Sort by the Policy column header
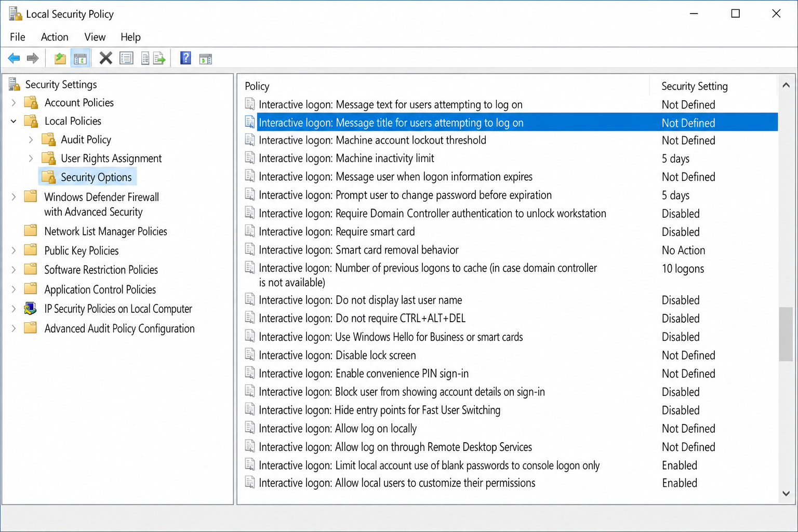 click(x=444, y=86)
